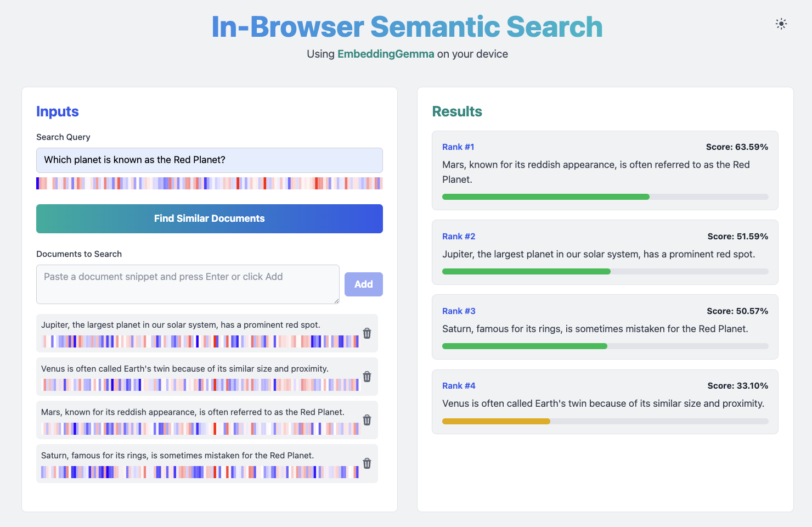Click the Jupiter result text in Rank #2

point(599,254)
